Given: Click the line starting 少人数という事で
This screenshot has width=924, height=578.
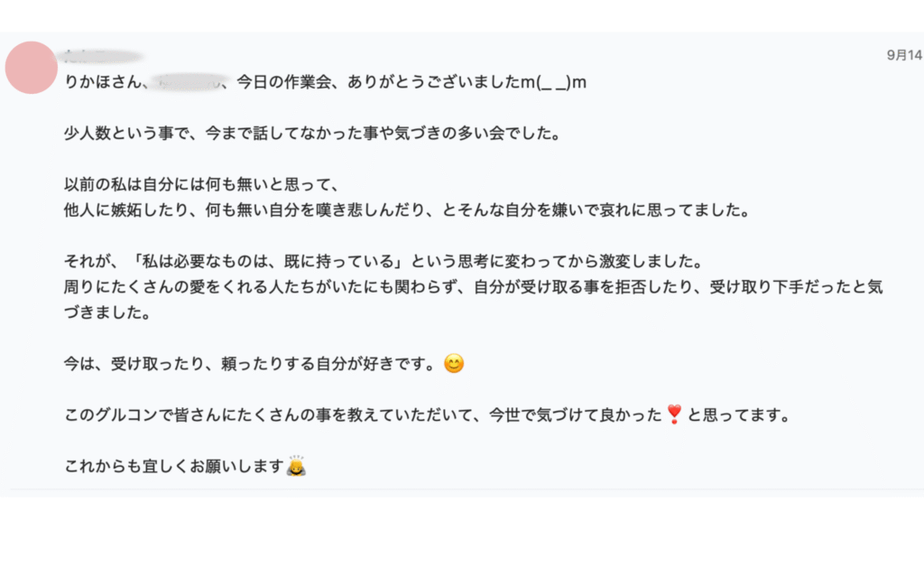Looking at the screenshot, I should coord(313,135).
